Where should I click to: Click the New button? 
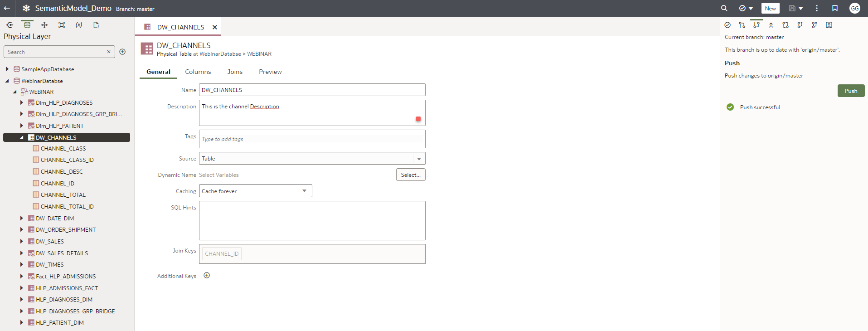coord(771,8)
